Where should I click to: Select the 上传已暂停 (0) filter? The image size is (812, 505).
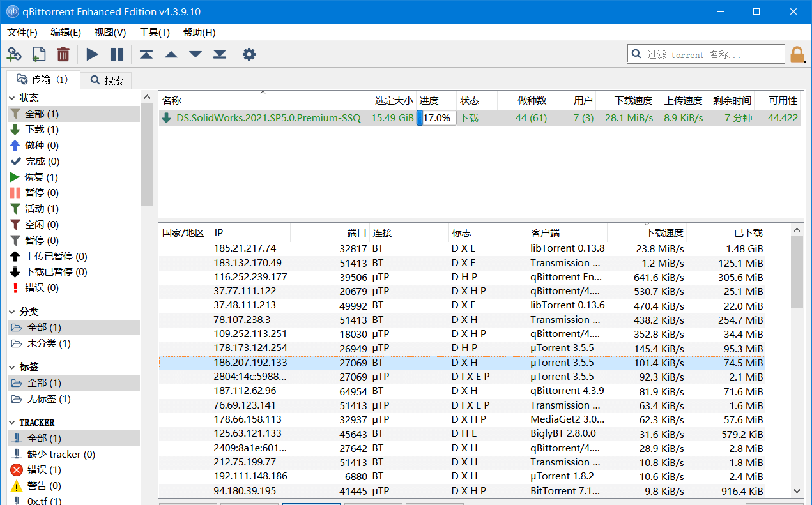click(x=73, y=257)
